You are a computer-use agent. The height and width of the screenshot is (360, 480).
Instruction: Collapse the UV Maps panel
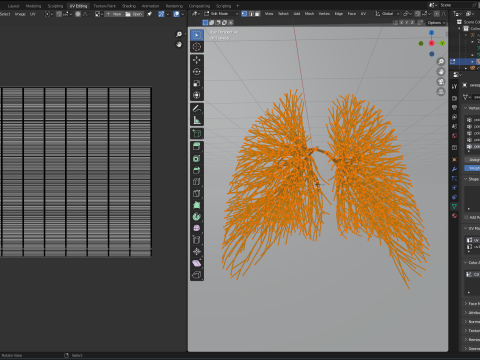click(x=472, y=228)
